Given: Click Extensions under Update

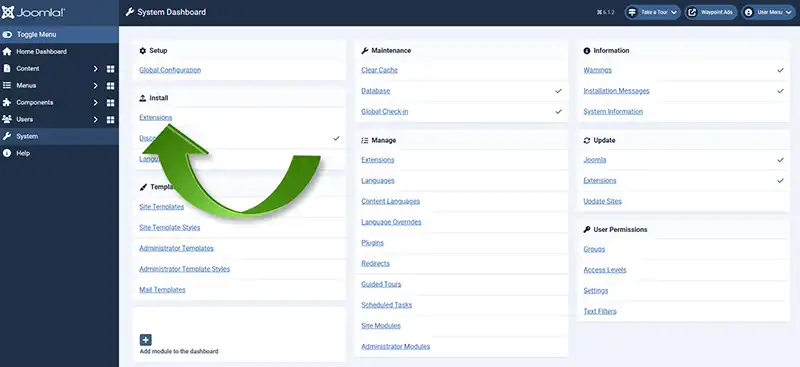Looking at the screenshot, I should 599,181.
